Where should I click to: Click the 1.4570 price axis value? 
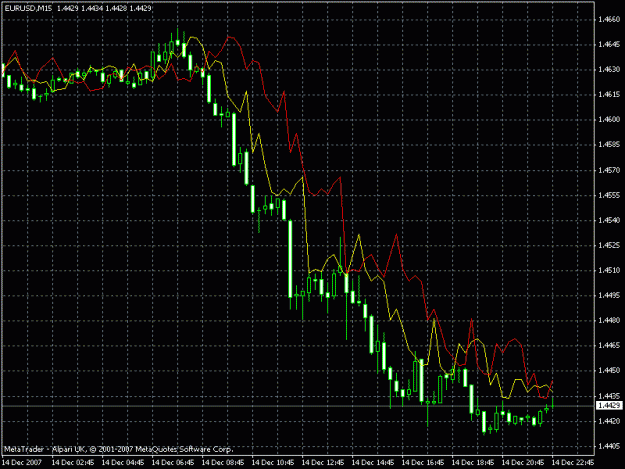(609, 170)
